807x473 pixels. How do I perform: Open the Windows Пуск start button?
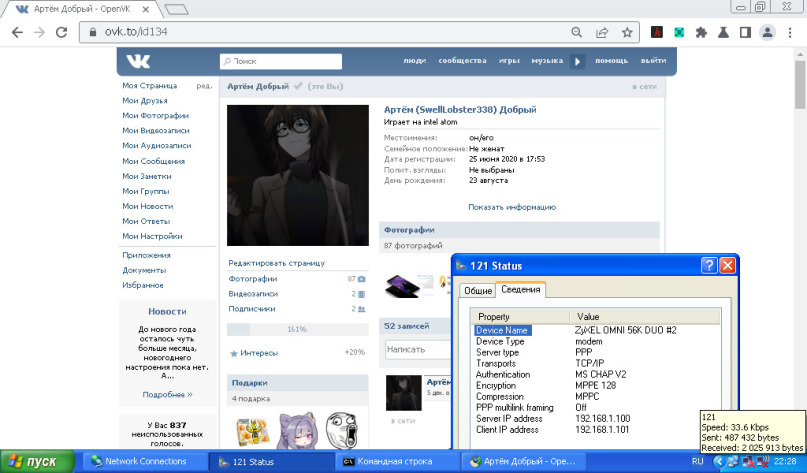(x=37, y=461)
